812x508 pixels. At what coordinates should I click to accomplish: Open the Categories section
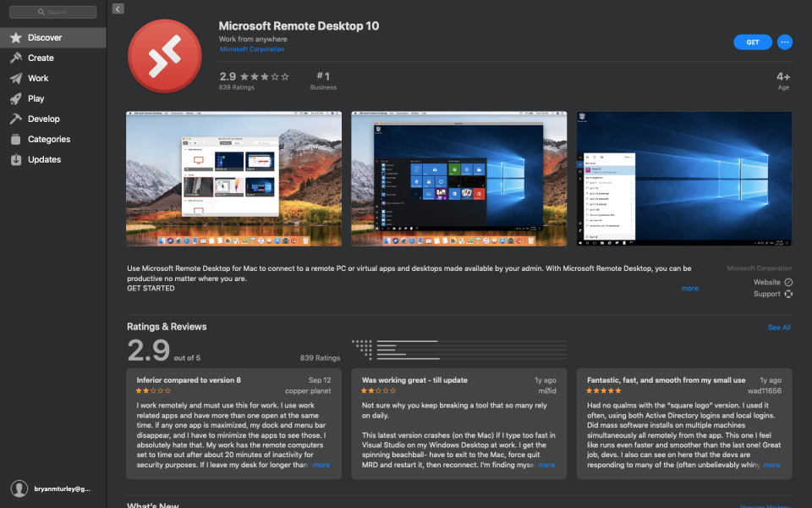coord(49,139)
